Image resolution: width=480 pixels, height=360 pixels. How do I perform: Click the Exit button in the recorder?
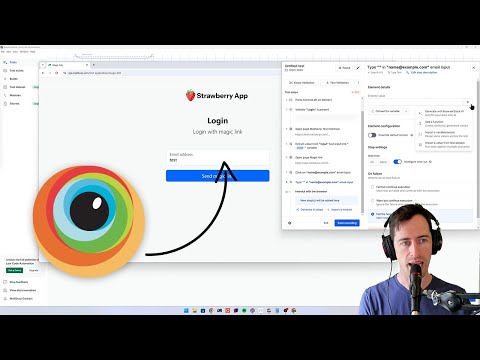326,223
